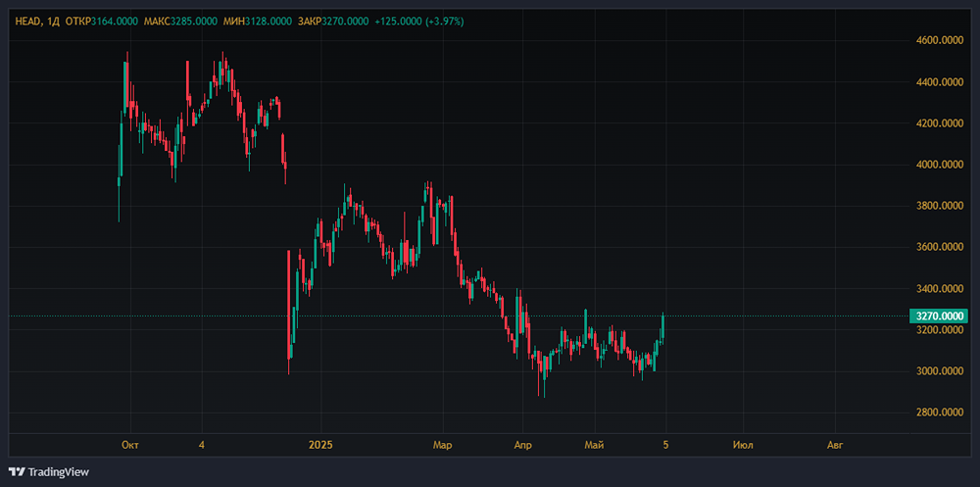Viewport: 980px width, 487px height.
Task: Click the МИН low value 3128.0000
Action: 273,22
